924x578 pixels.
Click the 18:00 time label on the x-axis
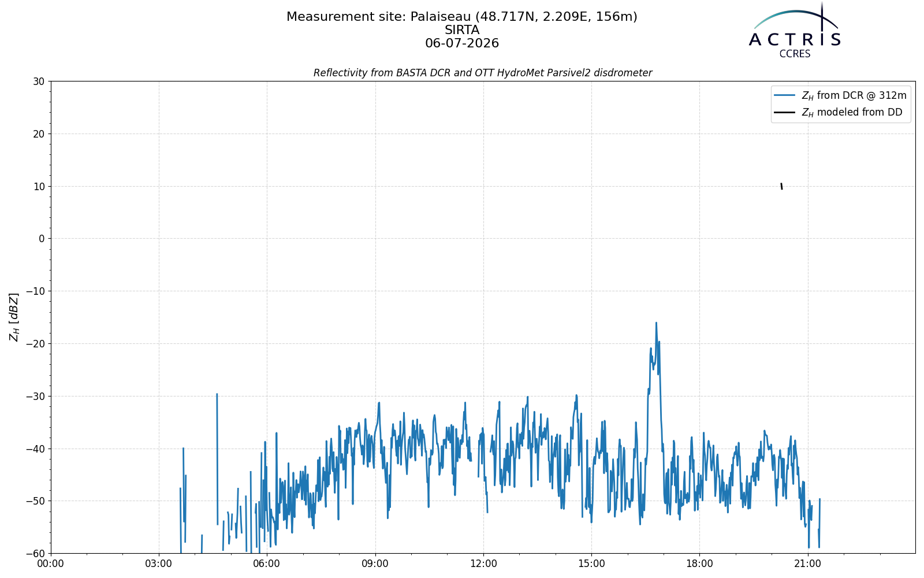point(699,564)
